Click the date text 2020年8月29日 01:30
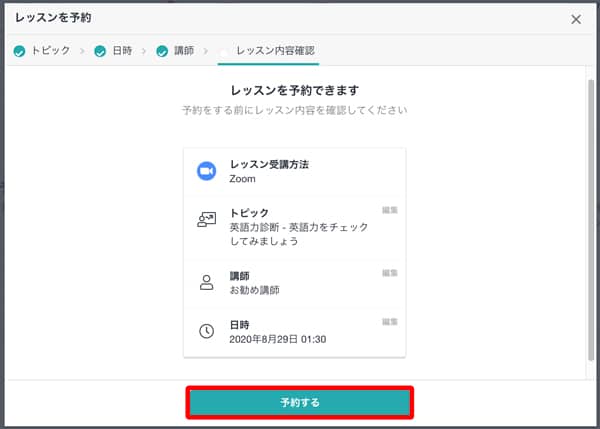This screenshot has width=600, height=429. [278, 339]
